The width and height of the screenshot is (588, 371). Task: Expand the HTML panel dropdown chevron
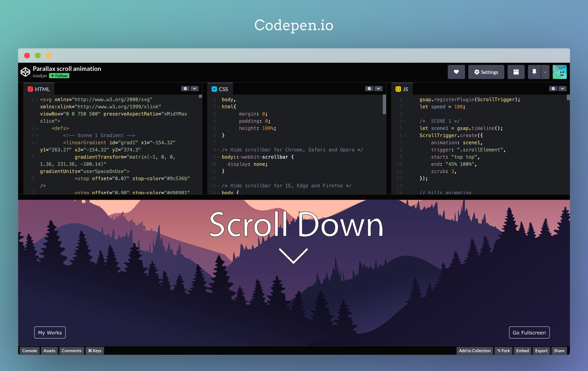pos(194,89)
